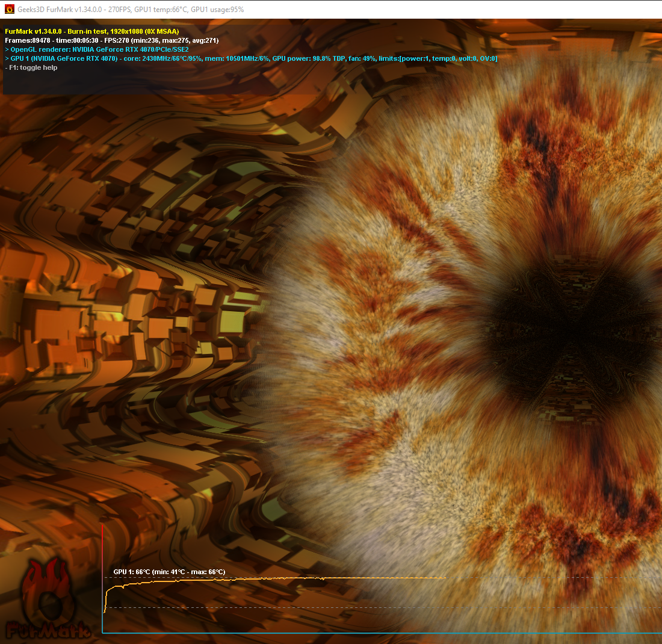Click the 'GPU 1 (NVIDIA GeForce RTX 4070)' status line
The height and width of the screenshot is (644, 662).
point(251,58)
